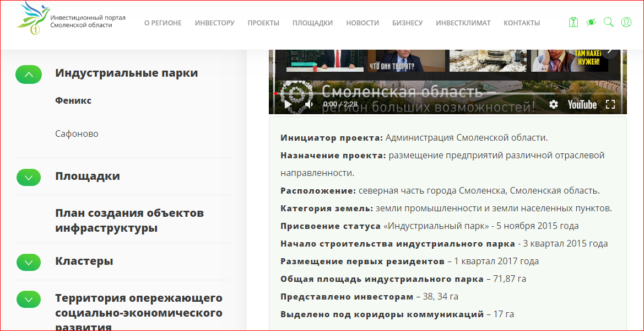Viewport: 644px width, 331px height.
Task: Open the user profile login icon
Action: tap(626, 23)
